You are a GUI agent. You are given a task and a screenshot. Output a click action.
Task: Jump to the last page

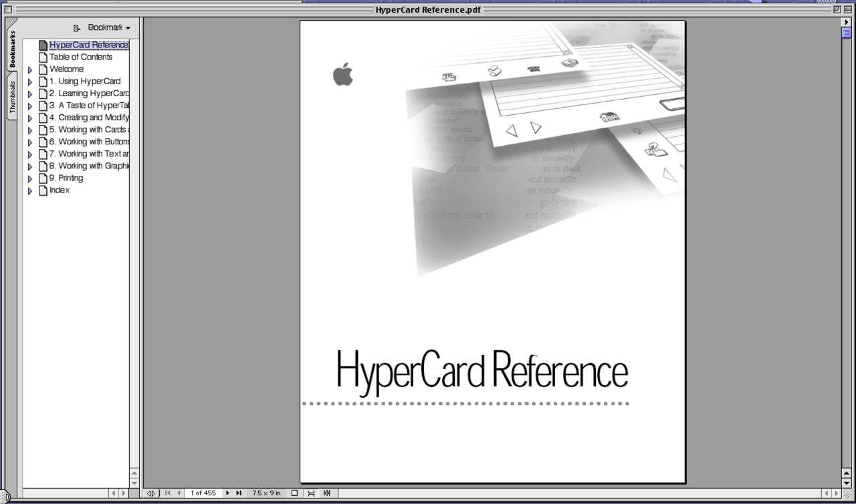[x=239, y=493]
